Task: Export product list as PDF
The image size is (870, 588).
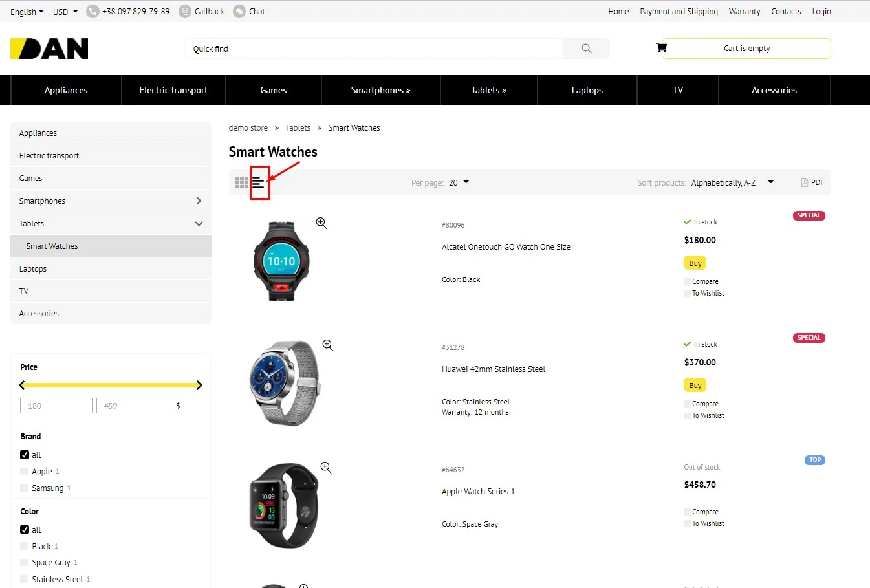Action: [x=812, y=182]
